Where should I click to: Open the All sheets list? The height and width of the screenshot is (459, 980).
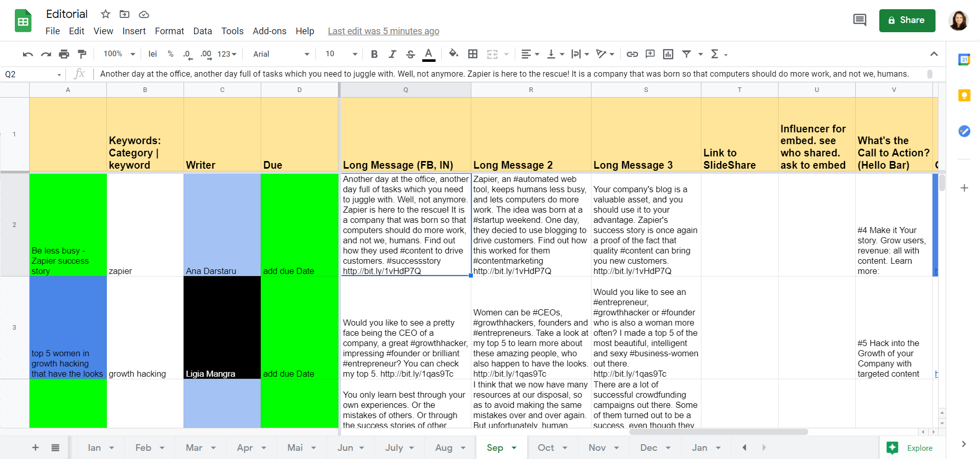click(55, 448)
